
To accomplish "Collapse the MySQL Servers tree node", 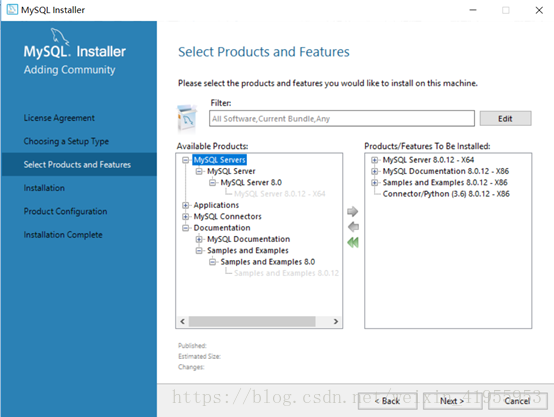I will pos(185,160).
